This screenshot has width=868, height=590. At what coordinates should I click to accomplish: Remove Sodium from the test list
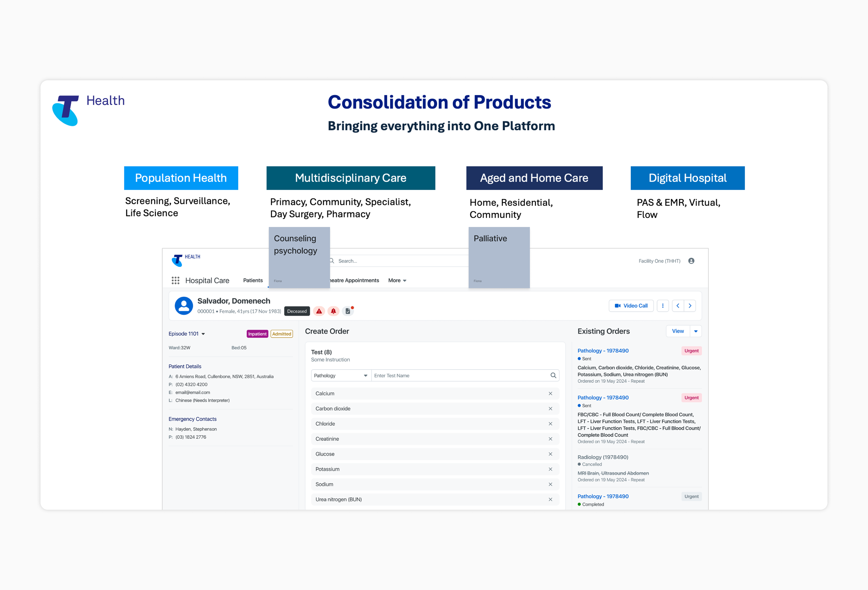tap(550, 484)
